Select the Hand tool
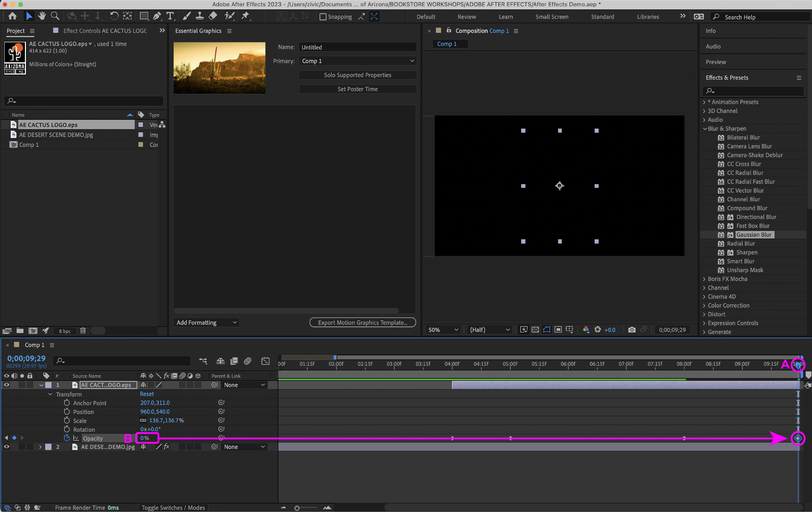The image size is (812, 512). click(x=42, y=16)
